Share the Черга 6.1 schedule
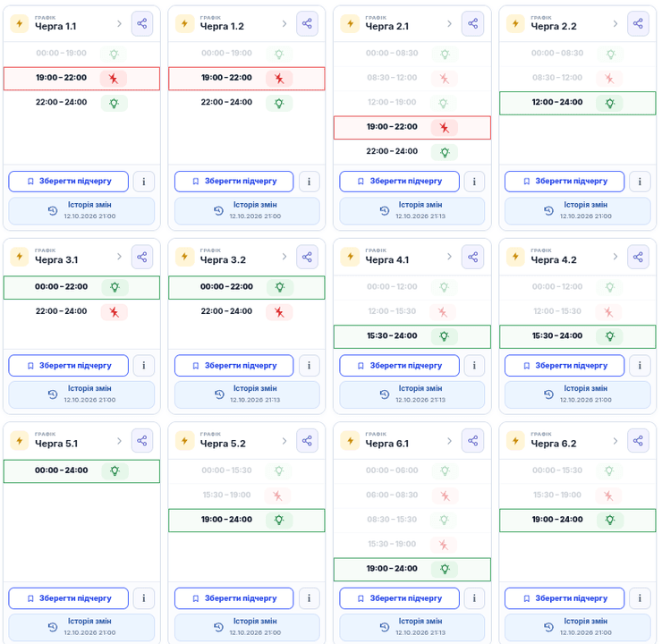 click(x=473, y=441)
